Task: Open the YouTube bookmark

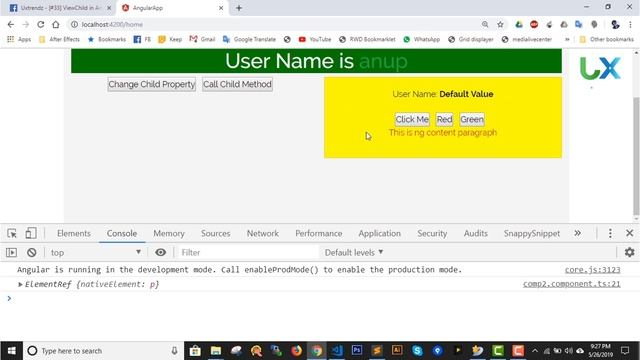Action: pyautogui.click(x=315, y=39)
